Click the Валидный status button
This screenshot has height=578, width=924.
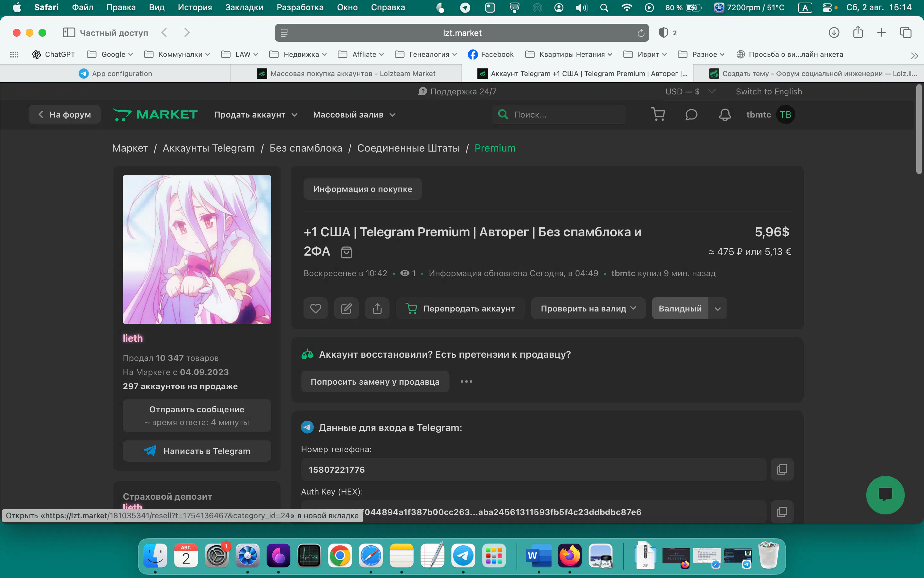(680, 309)
